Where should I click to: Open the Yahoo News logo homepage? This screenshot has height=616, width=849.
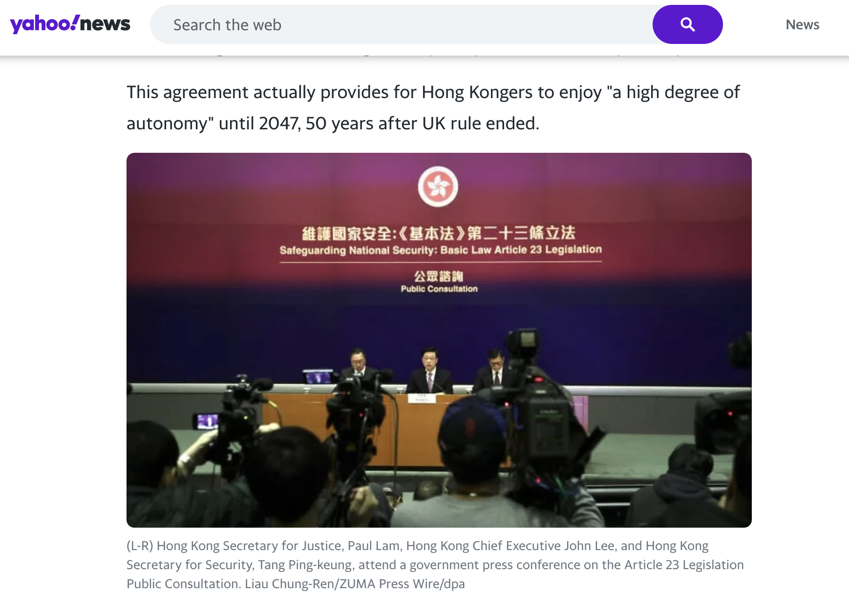[70, 24]
